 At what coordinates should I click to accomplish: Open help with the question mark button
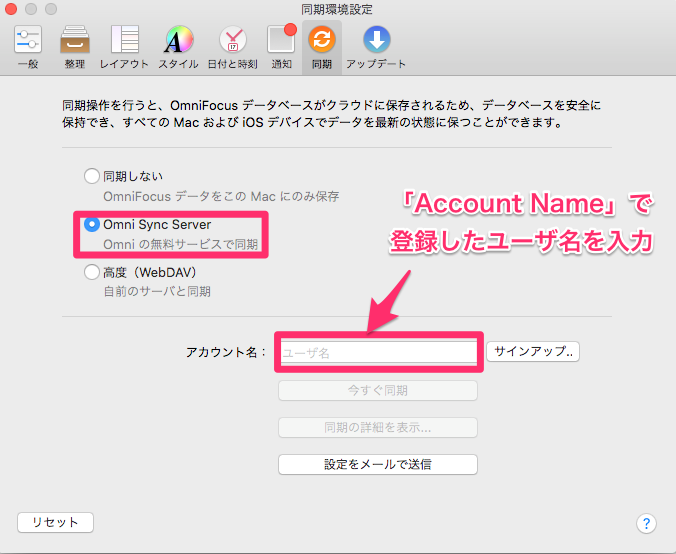(646, 523)
